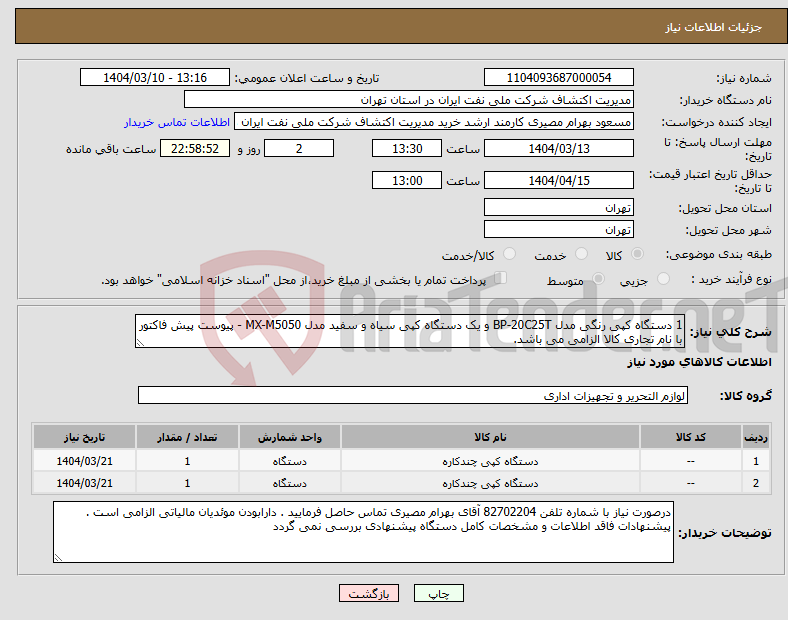Click the row number 2 cell

[x=756, y=483]
